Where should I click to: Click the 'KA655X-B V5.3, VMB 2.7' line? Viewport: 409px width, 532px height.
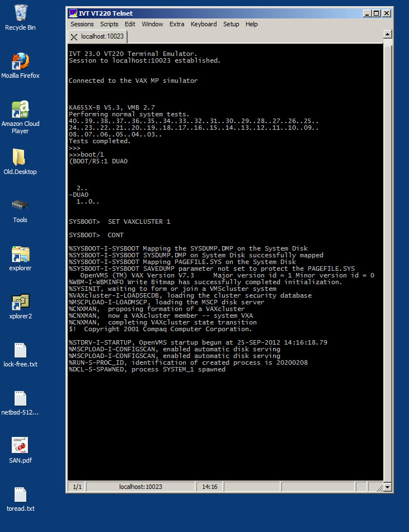112,107
